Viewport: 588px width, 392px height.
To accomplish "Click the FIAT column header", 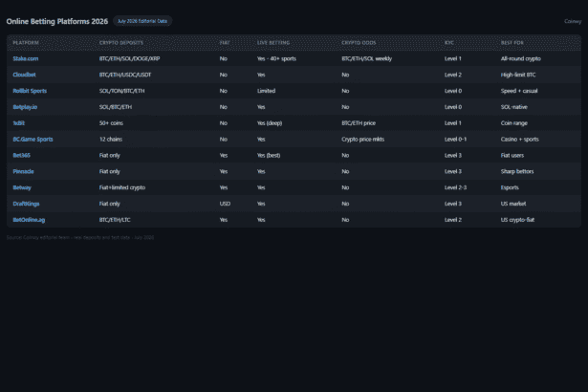I will pyautogui.click(x=225, y=43).
